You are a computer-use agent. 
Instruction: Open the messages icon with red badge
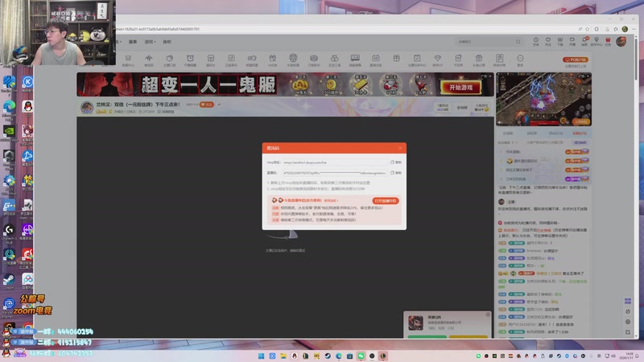click(584, 41)
